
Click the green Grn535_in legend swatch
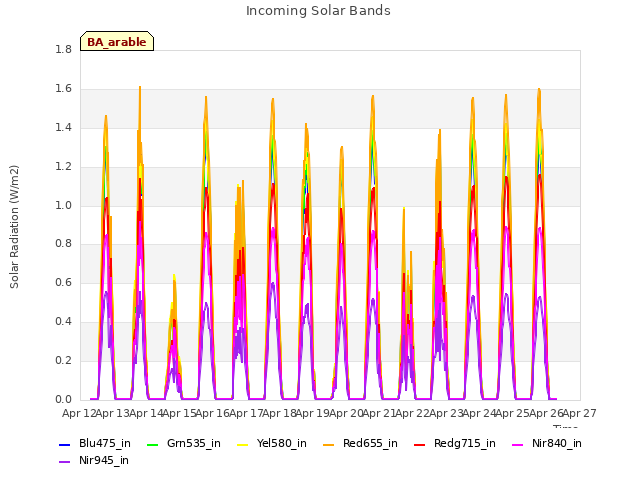(152, 444)
